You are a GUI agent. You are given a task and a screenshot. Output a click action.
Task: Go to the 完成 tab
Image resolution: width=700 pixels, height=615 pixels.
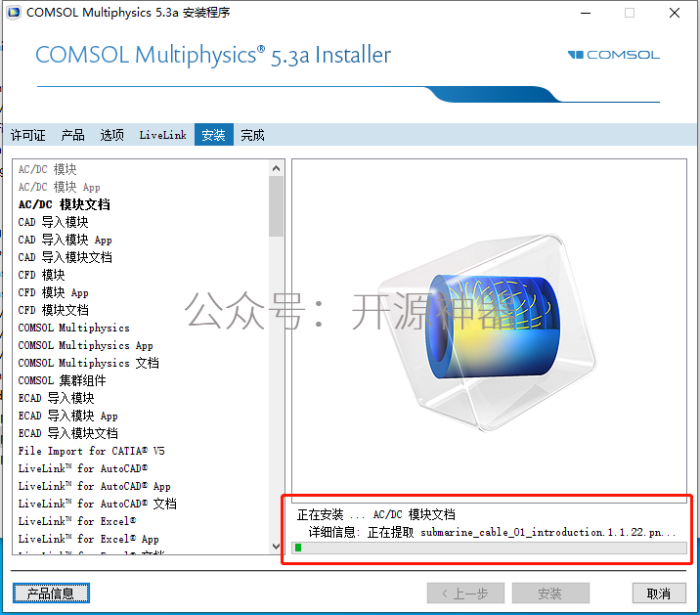252,135
